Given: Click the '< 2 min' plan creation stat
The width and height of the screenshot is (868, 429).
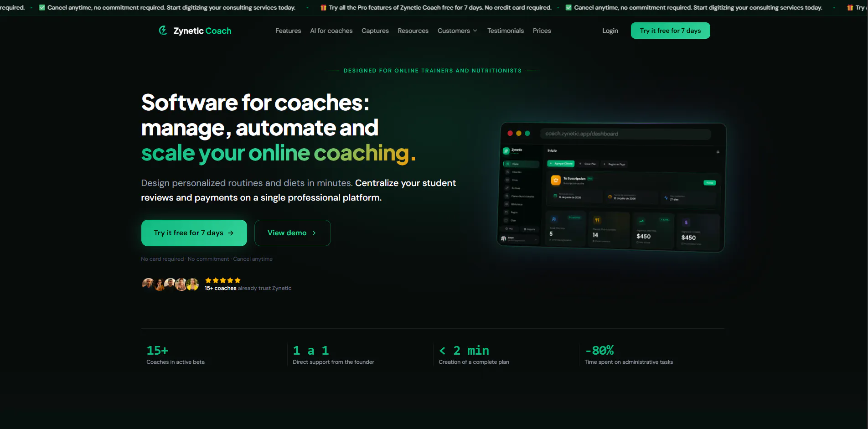Looking at the screenshot, I should click(474, 355).
